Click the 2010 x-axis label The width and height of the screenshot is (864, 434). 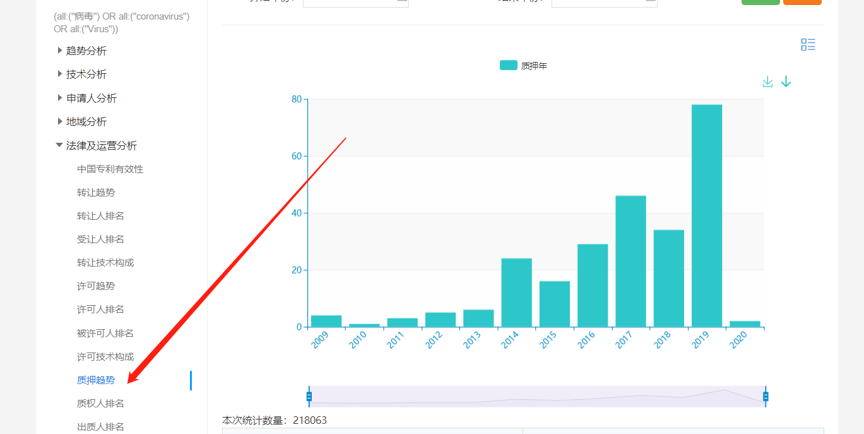coord(358,341)
